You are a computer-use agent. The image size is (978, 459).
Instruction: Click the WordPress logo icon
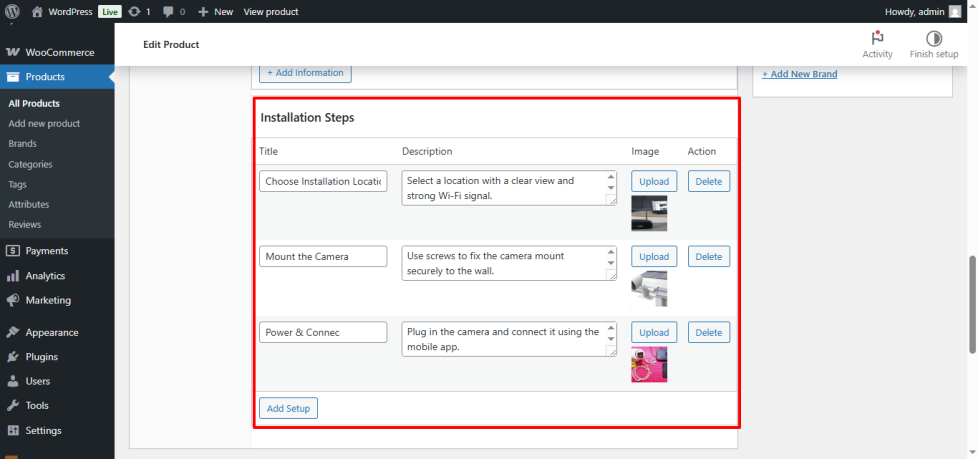tap(13, 12)
